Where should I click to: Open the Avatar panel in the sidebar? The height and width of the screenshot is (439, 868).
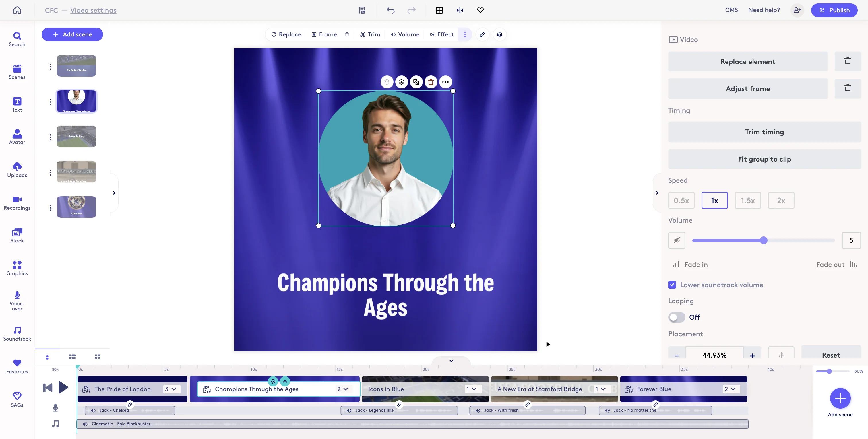(17, 136)
